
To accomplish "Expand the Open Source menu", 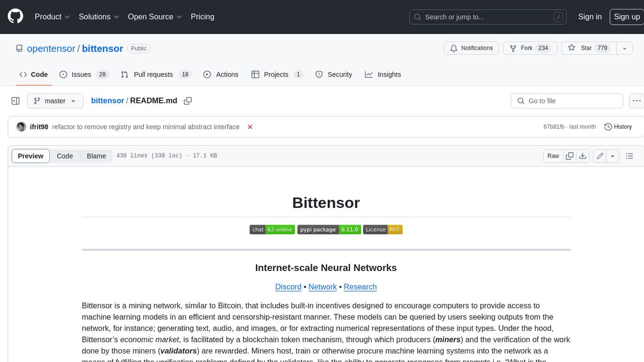I will click(x=155, y=17).
